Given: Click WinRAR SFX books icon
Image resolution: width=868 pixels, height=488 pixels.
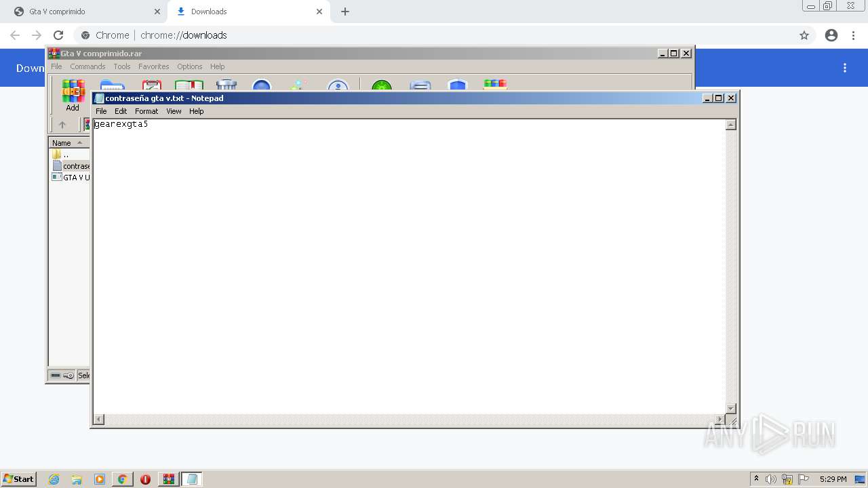Looking at the screenshot, I should [x=495, y=85].
